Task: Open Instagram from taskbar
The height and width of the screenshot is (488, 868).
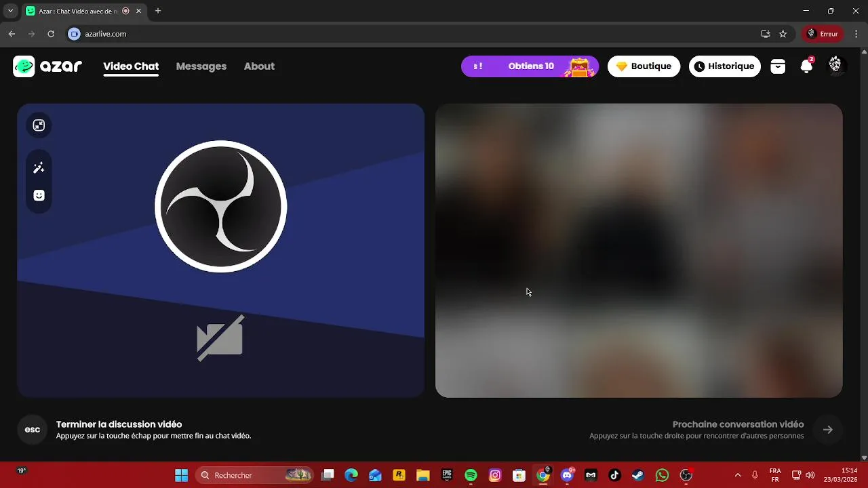Action: [x=495, y=475]
